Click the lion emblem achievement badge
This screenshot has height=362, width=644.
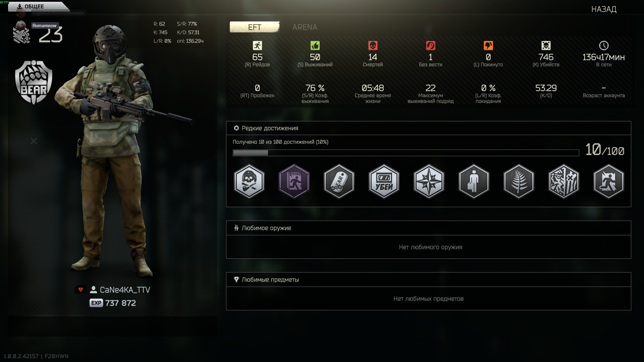564,181
